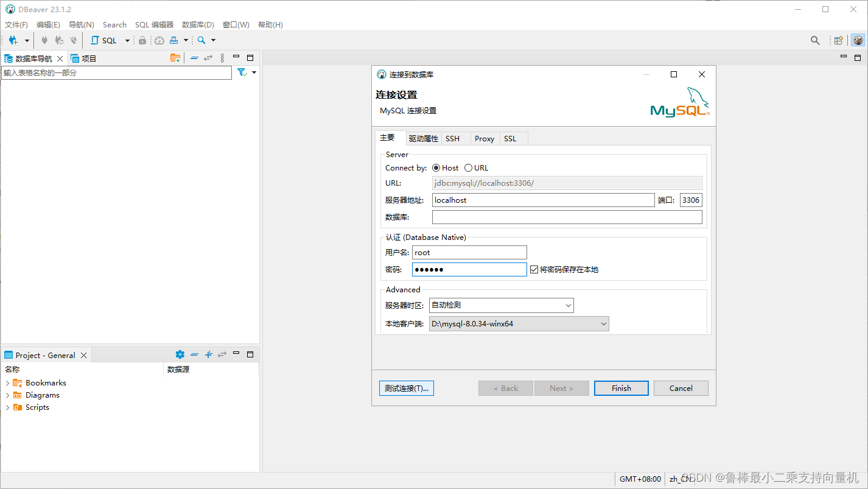Click the 端口 3306 port field
Viewport: 868px width, 489px height.
click(691, 200)
